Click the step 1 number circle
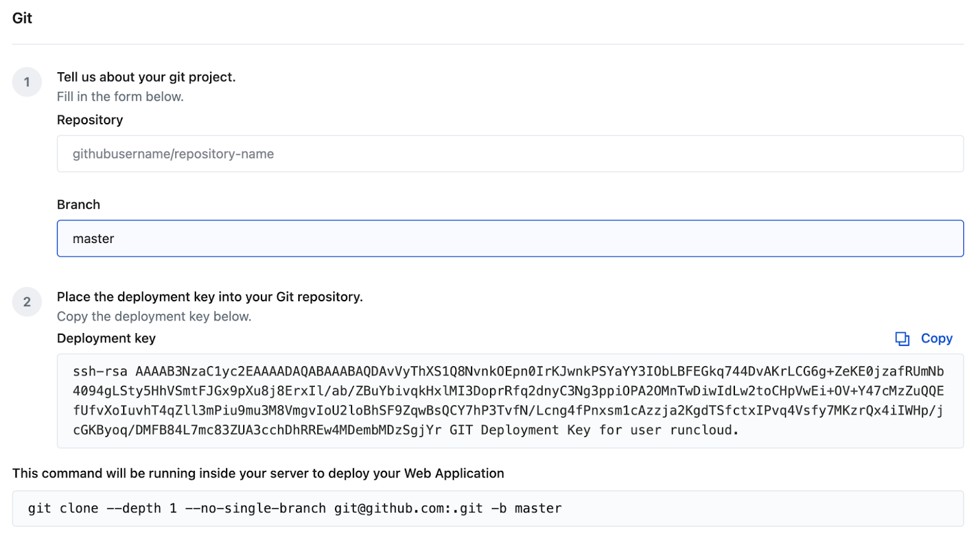This screenshot has height=543, width=980. pyautogui.click(x=27, y=82)
